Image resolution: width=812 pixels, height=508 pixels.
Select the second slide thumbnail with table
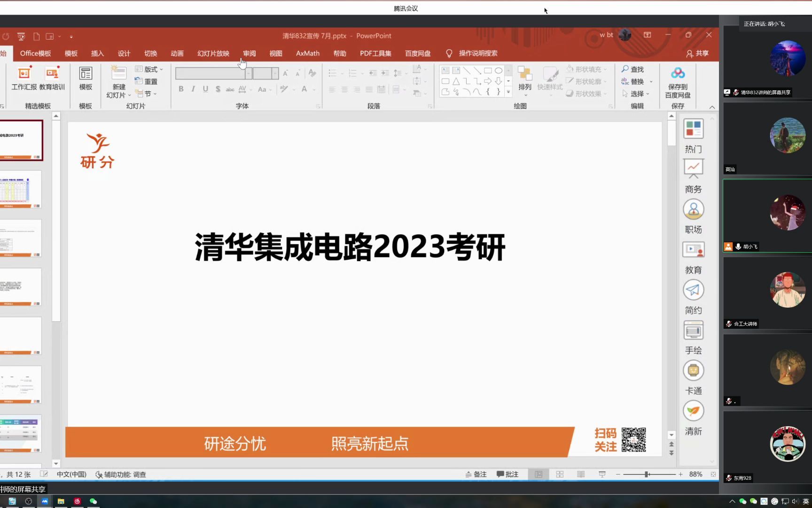[x=21, y=189]
